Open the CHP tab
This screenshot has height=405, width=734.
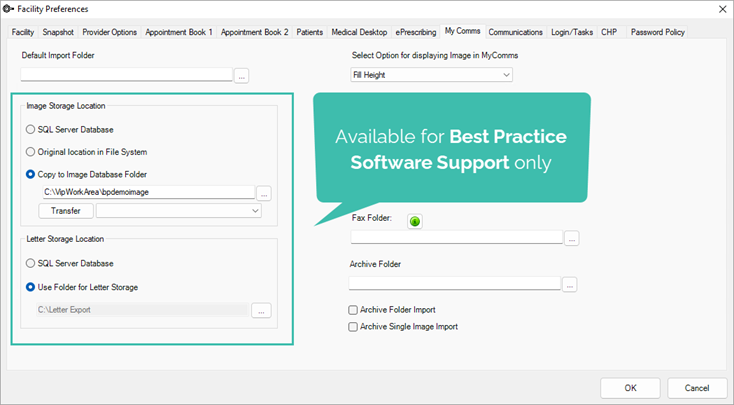[609, 32]
